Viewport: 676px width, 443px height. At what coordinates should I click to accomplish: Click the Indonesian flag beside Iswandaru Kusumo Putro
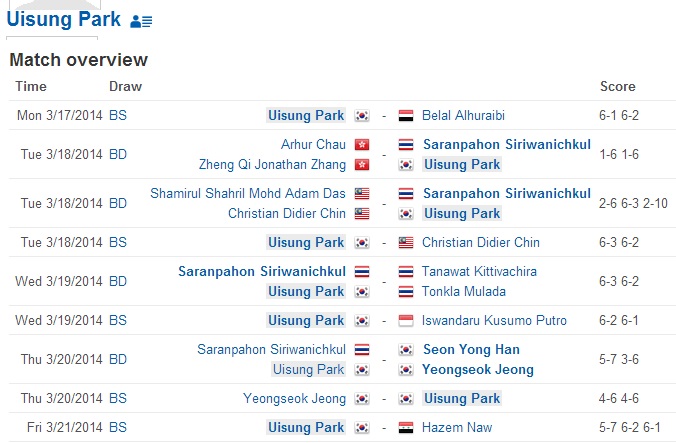tap(406, 321)
